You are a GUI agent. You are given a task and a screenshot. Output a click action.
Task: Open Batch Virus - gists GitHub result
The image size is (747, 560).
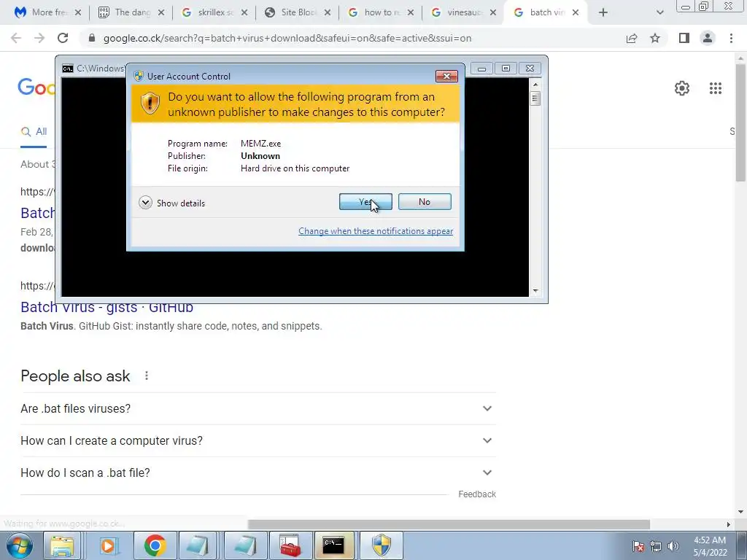point(107,307)
